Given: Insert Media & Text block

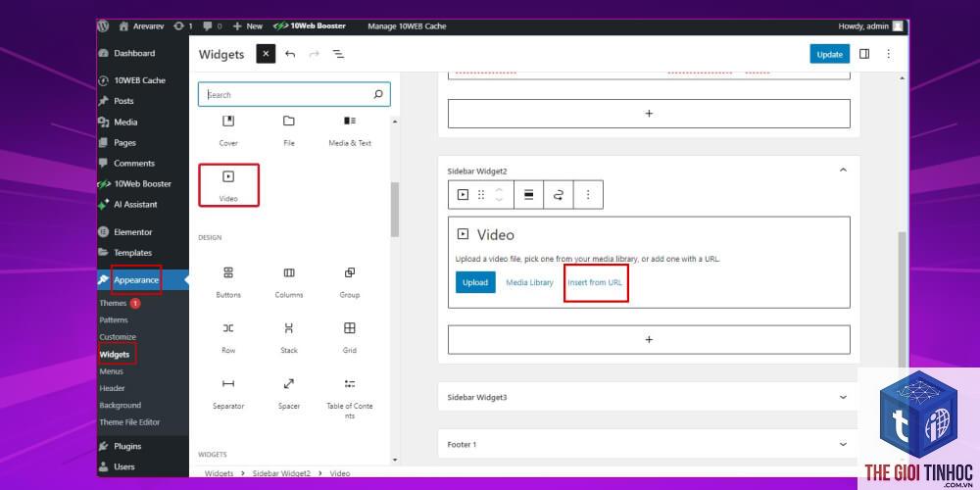Looking at the screenshot, I should click(350, 130).
